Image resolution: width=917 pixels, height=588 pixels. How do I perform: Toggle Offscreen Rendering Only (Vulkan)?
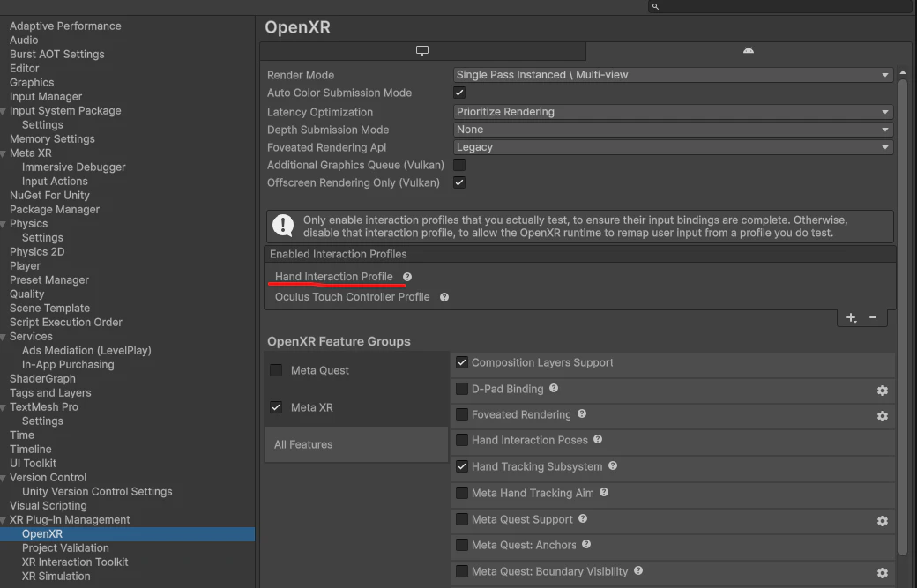tap(459, 182)
